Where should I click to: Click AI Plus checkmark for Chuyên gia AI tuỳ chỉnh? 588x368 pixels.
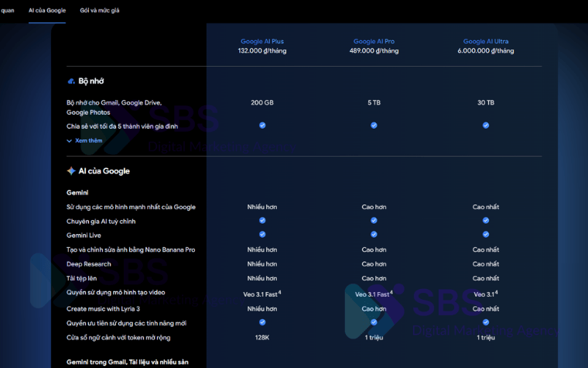pyautogui.click(x=262, y=221)
